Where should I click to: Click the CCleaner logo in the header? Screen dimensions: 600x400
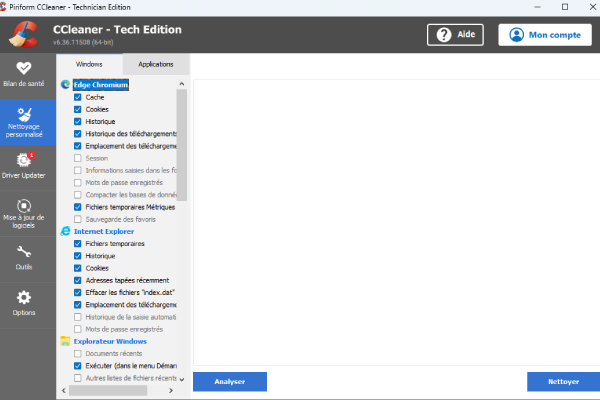tap(24, 34)
